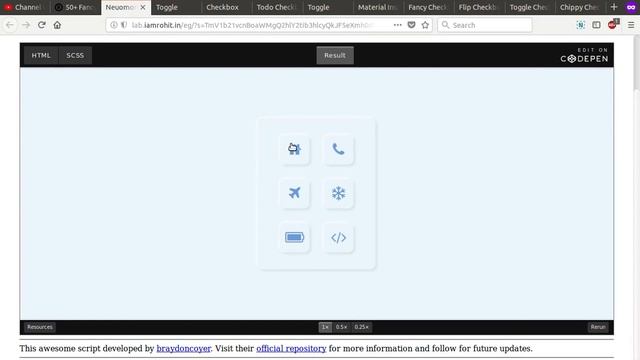The height and width of the screenshot is (360, 640).
Task: Set preview zoom to 0.5x
Action: click(342, 327)
